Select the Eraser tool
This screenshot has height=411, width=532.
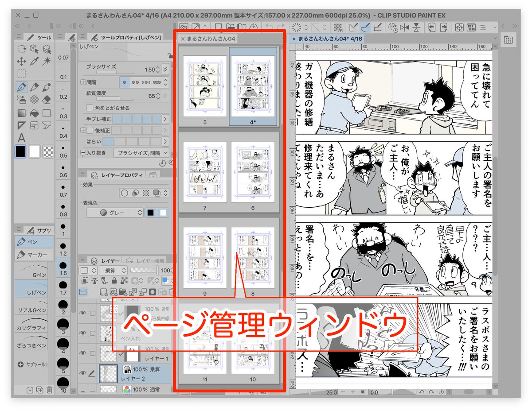coord(47,100)
